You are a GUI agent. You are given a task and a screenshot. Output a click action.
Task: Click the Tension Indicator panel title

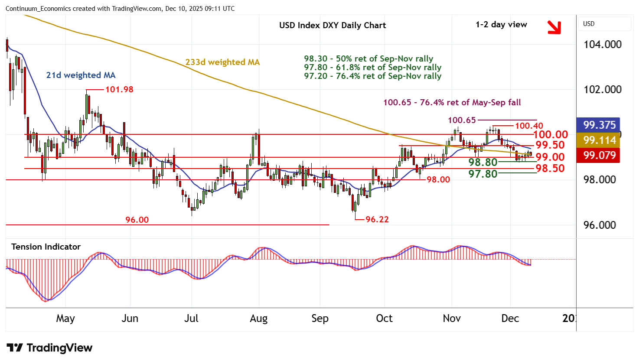pos(46,247)
